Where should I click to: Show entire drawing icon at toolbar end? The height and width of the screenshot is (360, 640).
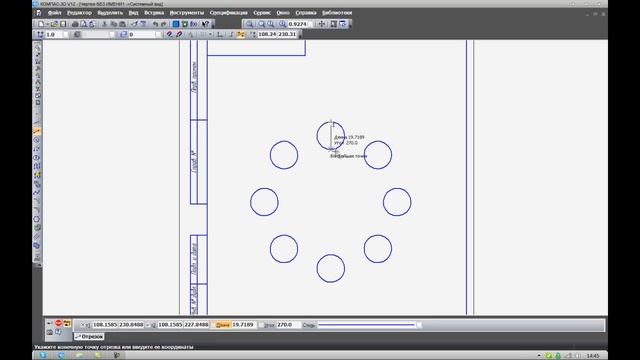tap(343, 24)
